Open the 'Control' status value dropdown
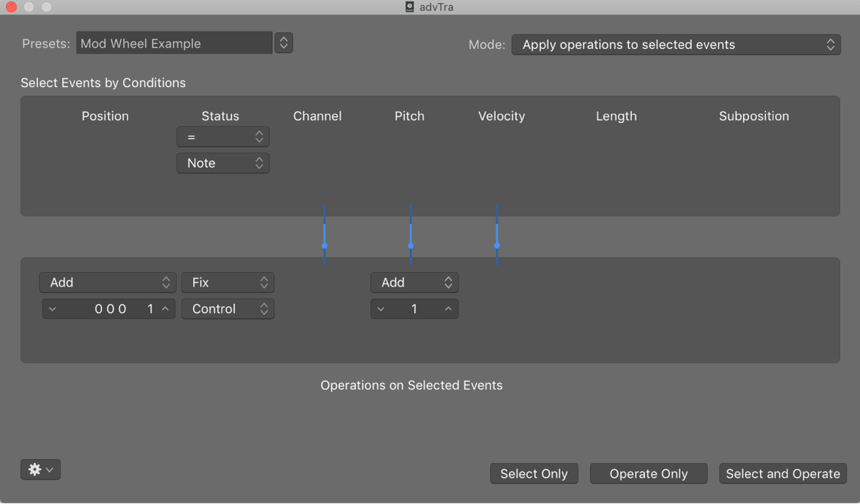The height and width of the screenshot is (504, 860). [x=228, y=309]
